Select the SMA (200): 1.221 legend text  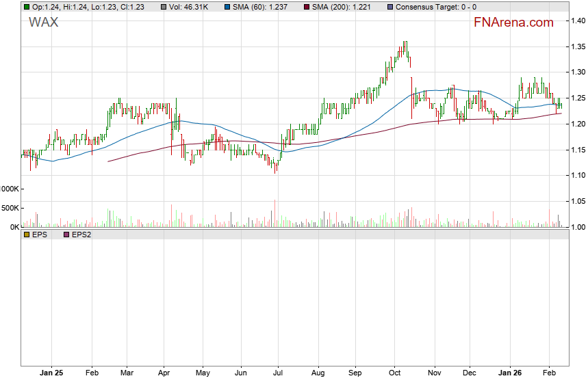click(x=342, y=6)
